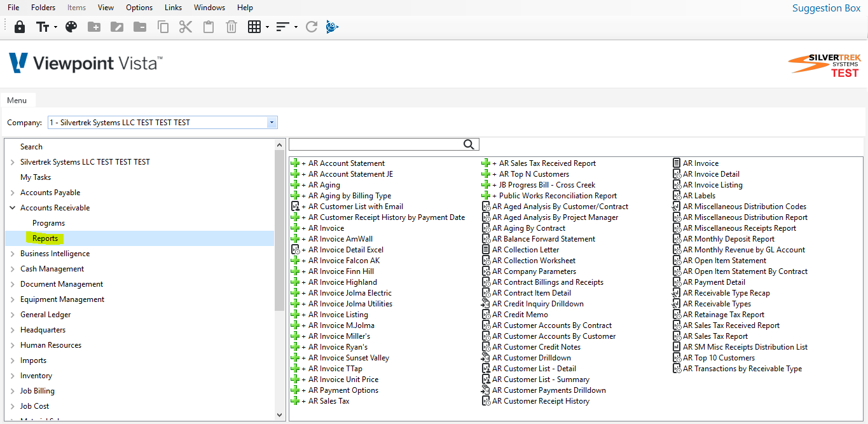Open the View menu
Image resolution: width=868 pixels, height=424 pixels.
point(106,8)
